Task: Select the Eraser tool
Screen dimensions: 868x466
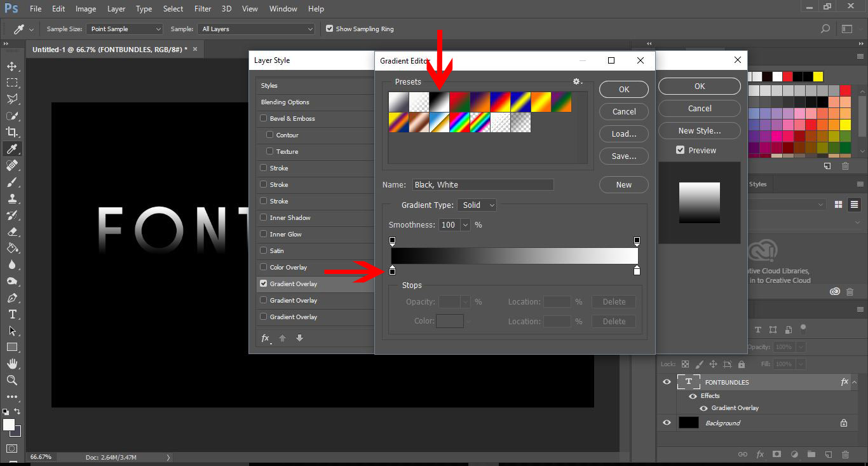Action: 12,231
